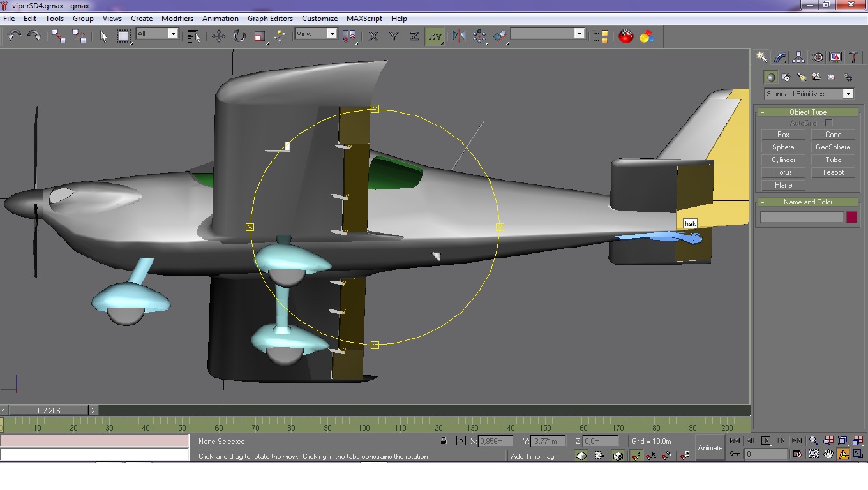
Task: Activate the Unlink Selection tool
Action: [79, 36]
